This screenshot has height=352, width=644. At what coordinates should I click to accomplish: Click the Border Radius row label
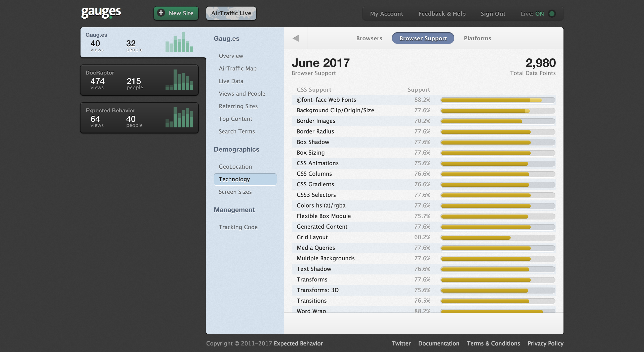(315, 131)
